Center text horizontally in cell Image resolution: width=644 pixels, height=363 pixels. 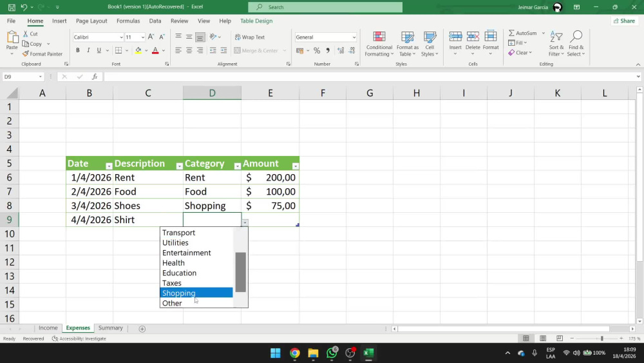click(x=189, y=50)
